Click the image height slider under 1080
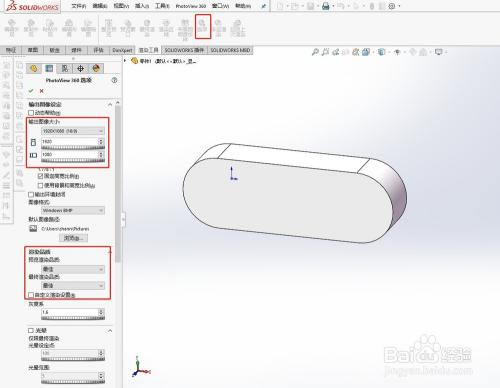Screen dimensions: 500x388 click(x=73, y=161)
